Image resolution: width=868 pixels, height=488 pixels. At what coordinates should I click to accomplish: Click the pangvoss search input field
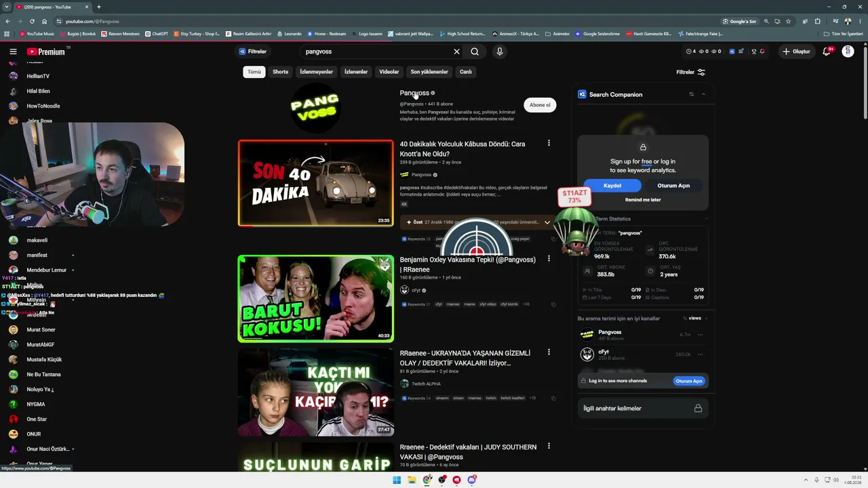376,52
